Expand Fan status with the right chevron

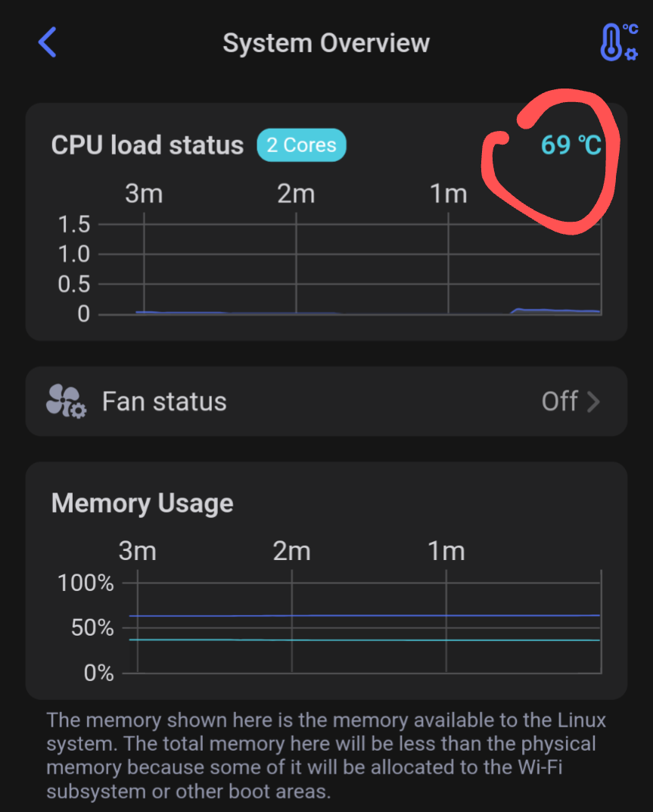pos(594,401)
